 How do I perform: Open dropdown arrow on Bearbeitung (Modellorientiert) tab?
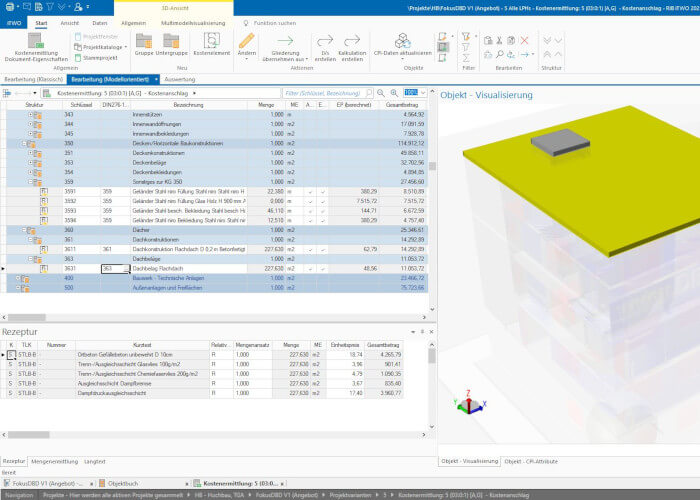tap(156, 79)
